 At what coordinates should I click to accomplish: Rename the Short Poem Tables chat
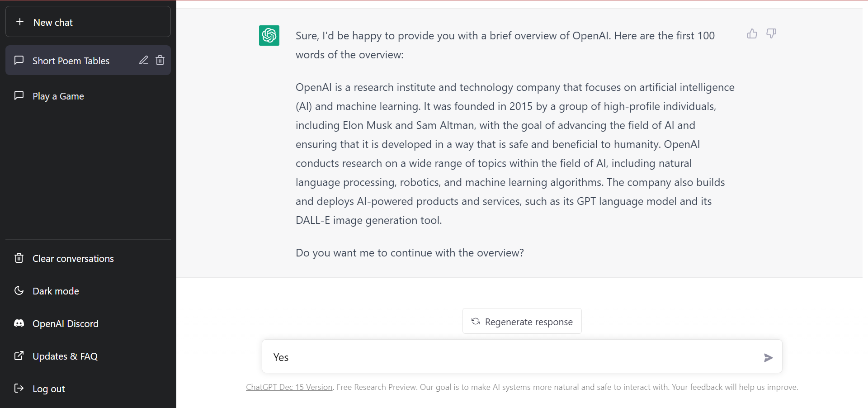[x=144, y=60]
